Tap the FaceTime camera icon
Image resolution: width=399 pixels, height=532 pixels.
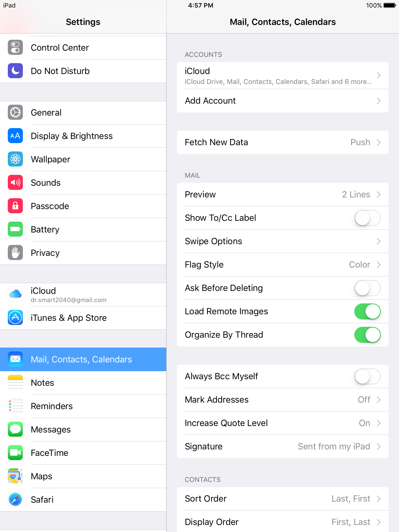pyautogui.click(x=15, y=453)
